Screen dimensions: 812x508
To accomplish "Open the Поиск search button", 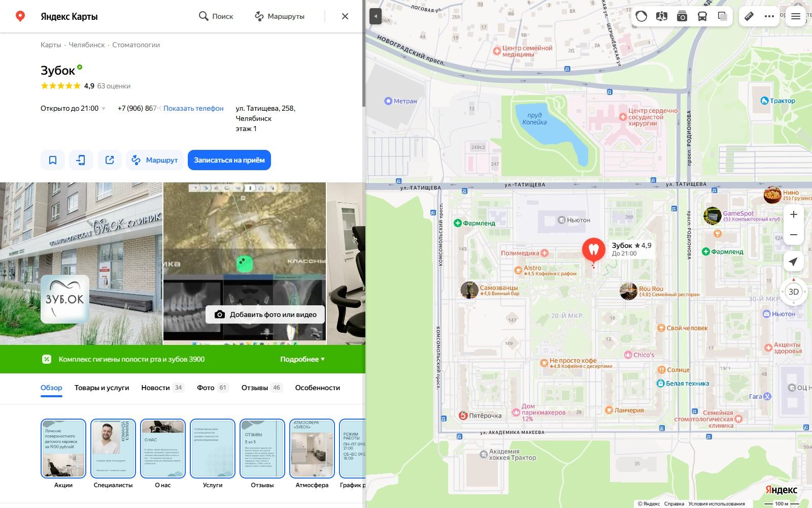I will click(216, 16).
